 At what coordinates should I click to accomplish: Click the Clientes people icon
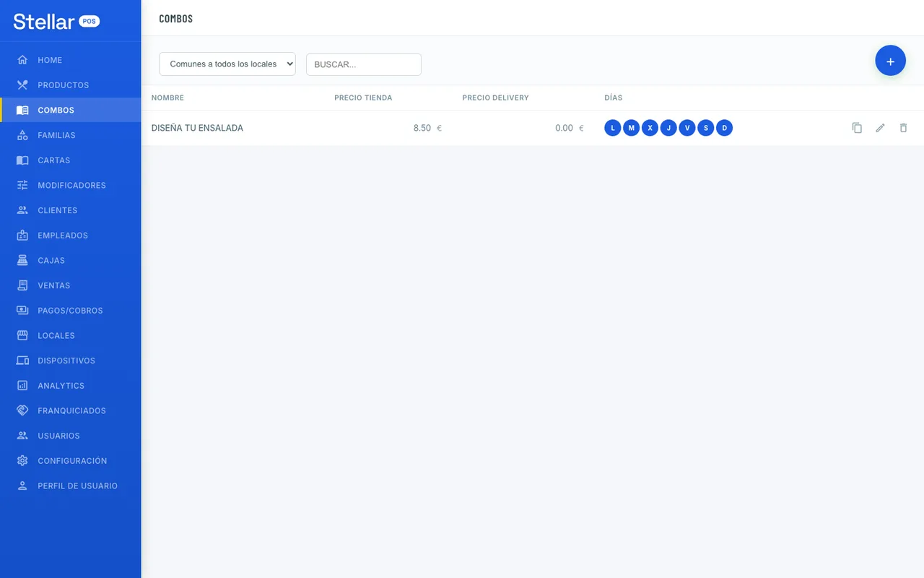[22, 210]
